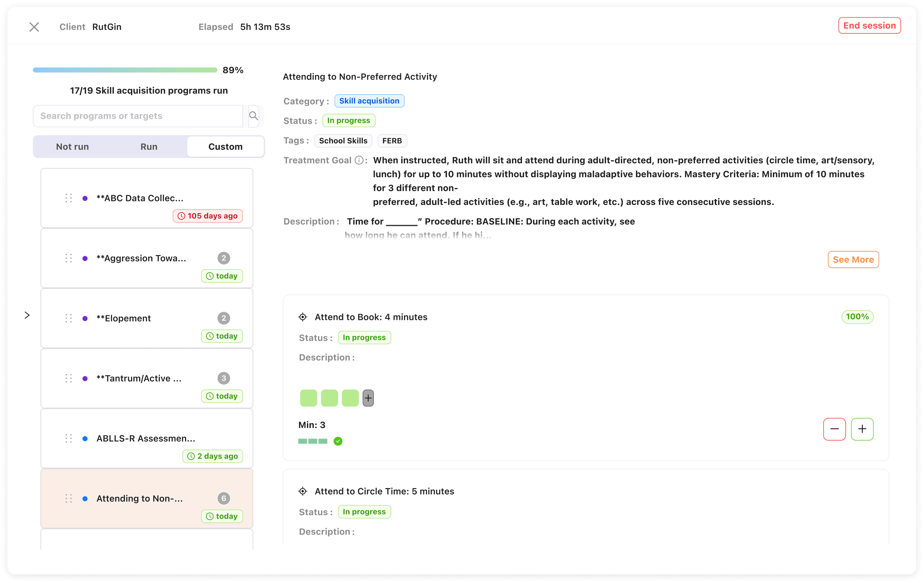This screenshot has height=583, width=924.
Task: Grab the drag handle on the Elopement card
Action: pos(69,318)
